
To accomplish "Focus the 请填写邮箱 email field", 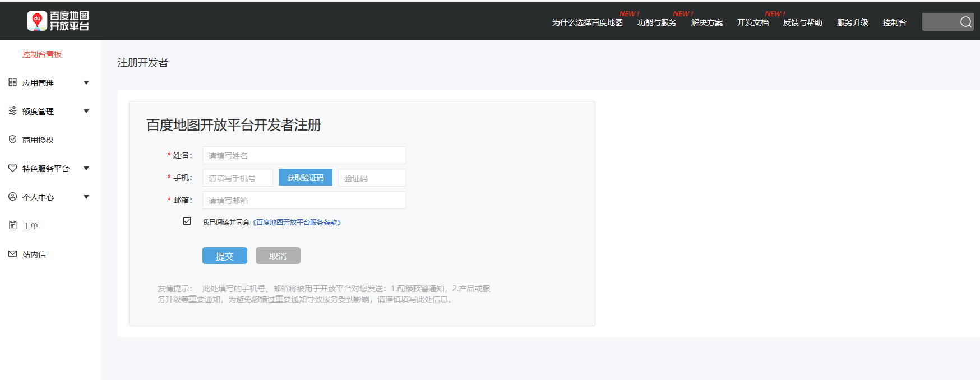I will pos(304,200).
